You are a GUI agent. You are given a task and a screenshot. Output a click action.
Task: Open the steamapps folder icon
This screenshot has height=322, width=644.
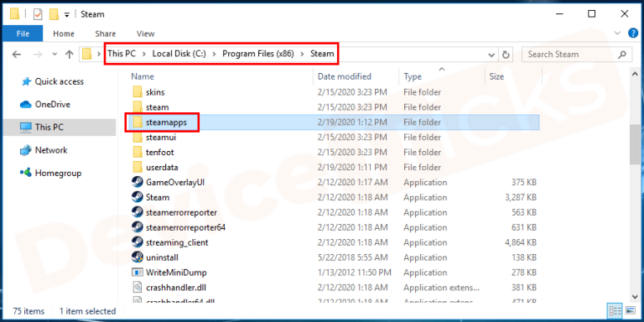point(138,122)
